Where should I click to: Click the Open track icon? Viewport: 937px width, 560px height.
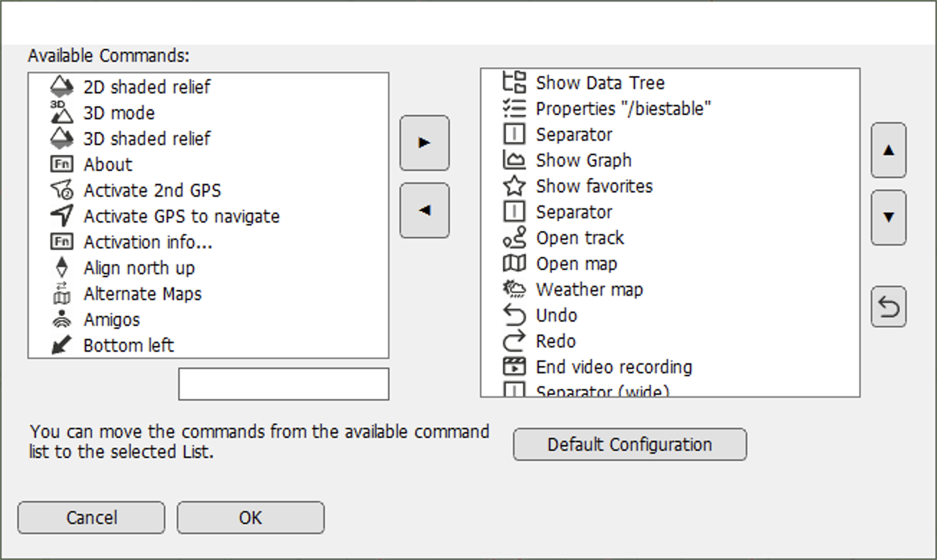[514, 238]
